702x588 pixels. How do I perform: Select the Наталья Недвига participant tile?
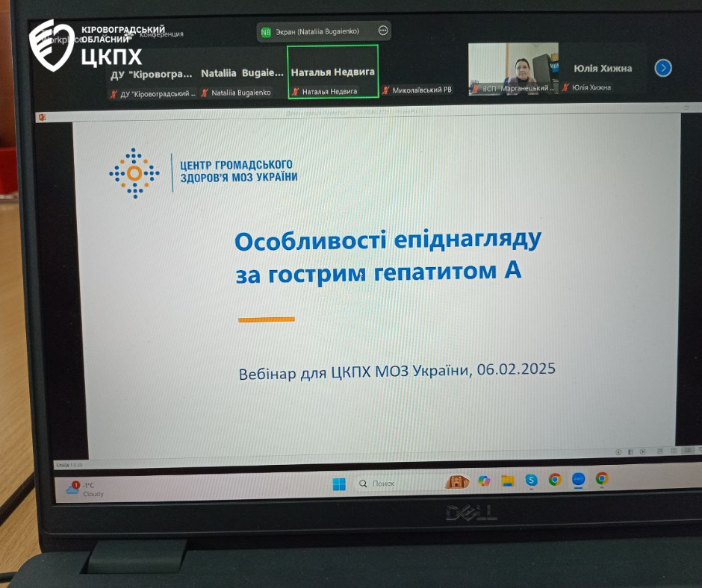tap(332, 72)
